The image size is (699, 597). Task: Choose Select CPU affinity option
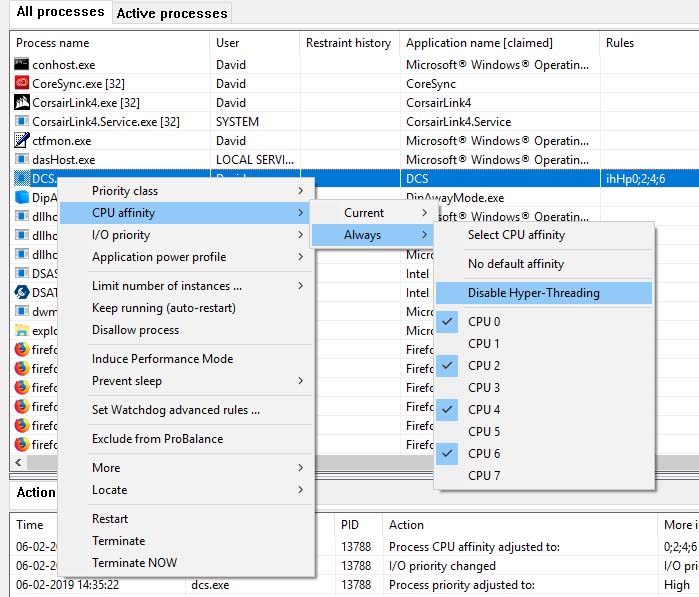[544, 235]
